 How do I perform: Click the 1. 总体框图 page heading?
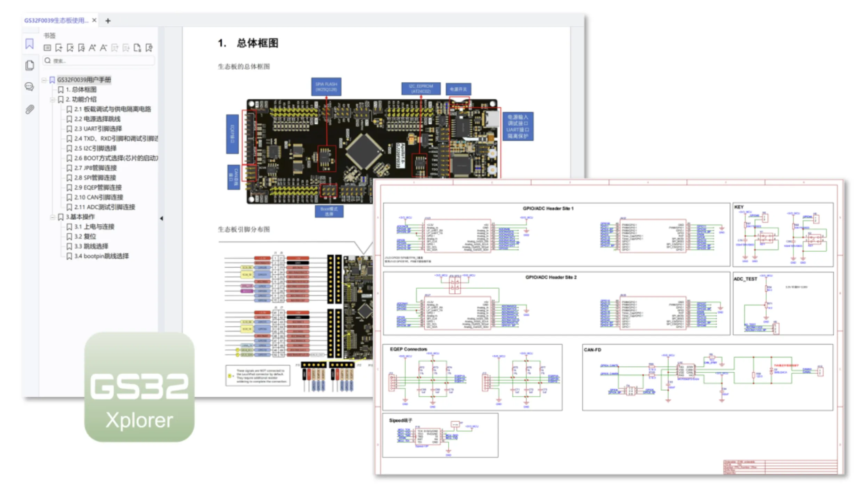(x=248, y=43)
